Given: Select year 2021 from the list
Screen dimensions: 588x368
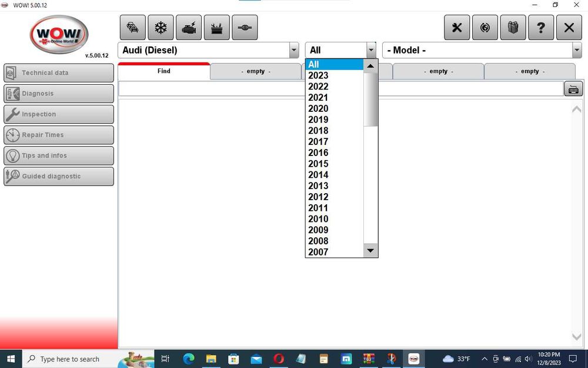Looking at the screenshot, I should click(x=335, y=98).
